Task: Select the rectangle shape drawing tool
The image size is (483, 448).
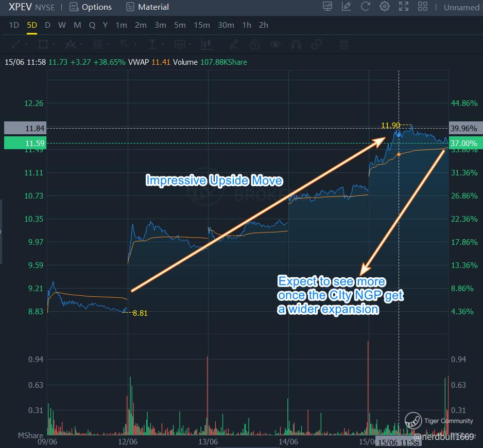Action: (43, 44)
